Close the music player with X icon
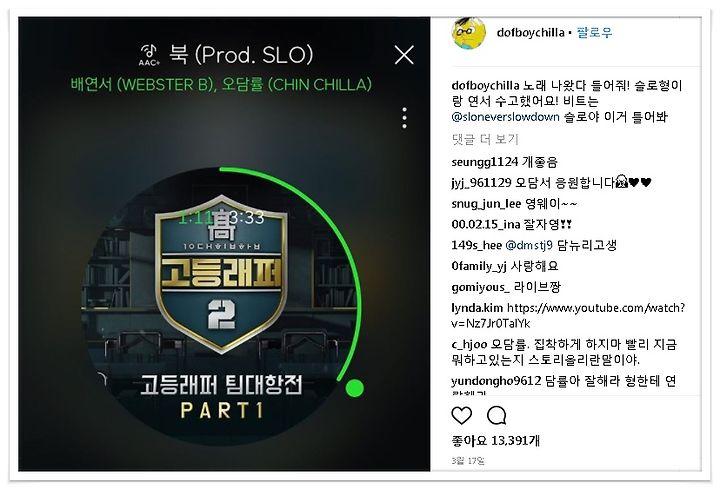 [404, 55]
